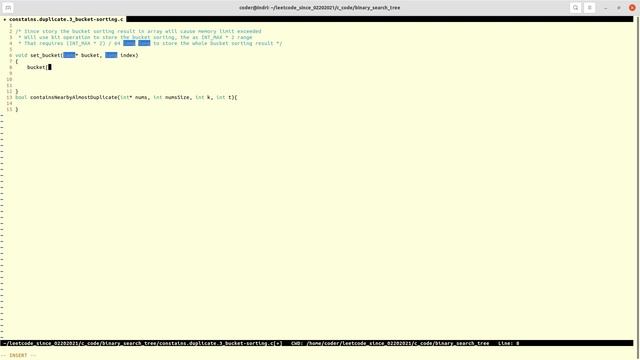Select the contains.duplicate.3_bucket-sorting.c vim tab
The image size is (640, 360).
coord(64,19)
